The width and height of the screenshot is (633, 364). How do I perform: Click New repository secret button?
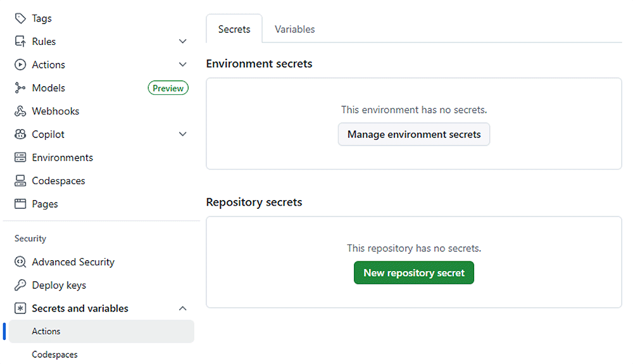[414, 273]
